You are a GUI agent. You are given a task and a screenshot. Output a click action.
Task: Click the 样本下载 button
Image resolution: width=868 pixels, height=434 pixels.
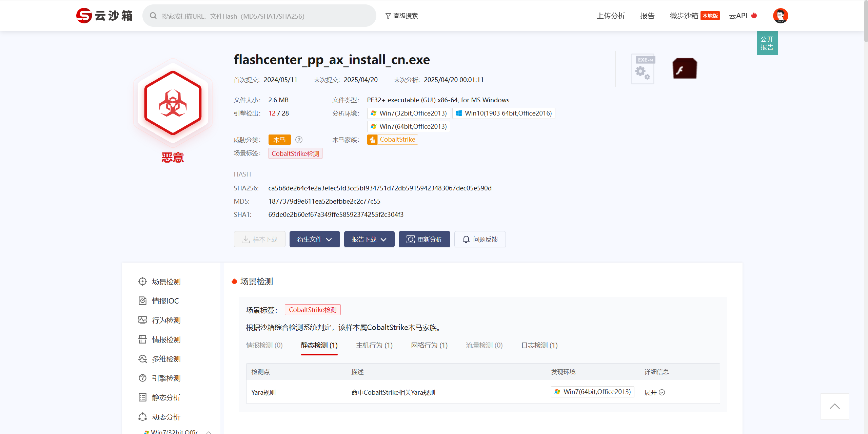(259, 239)
